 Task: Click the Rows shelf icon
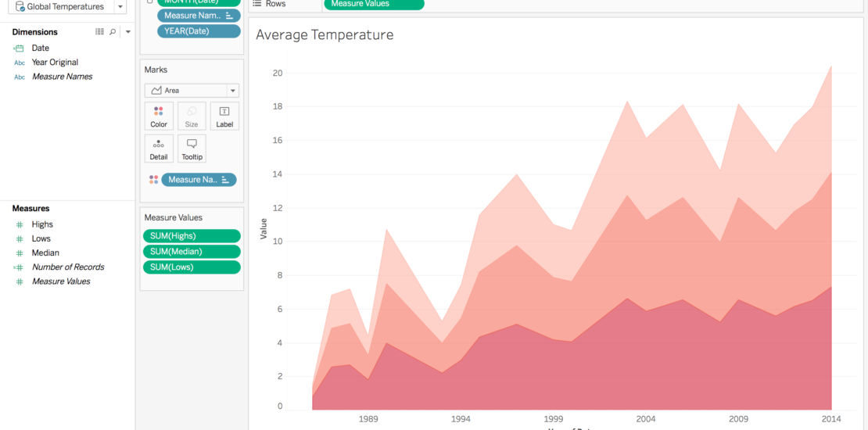[x=256, y=3]
